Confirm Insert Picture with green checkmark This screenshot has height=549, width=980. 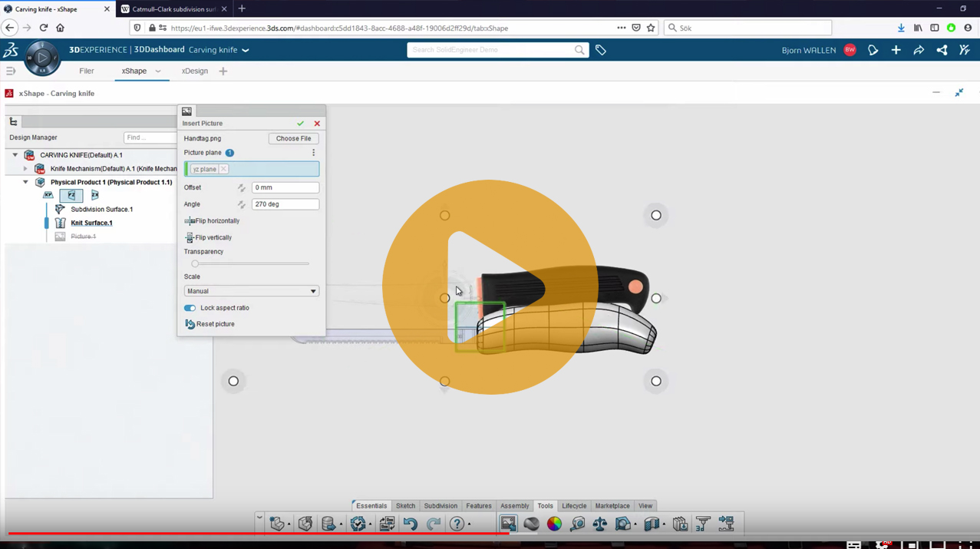(x=301, y=124)
